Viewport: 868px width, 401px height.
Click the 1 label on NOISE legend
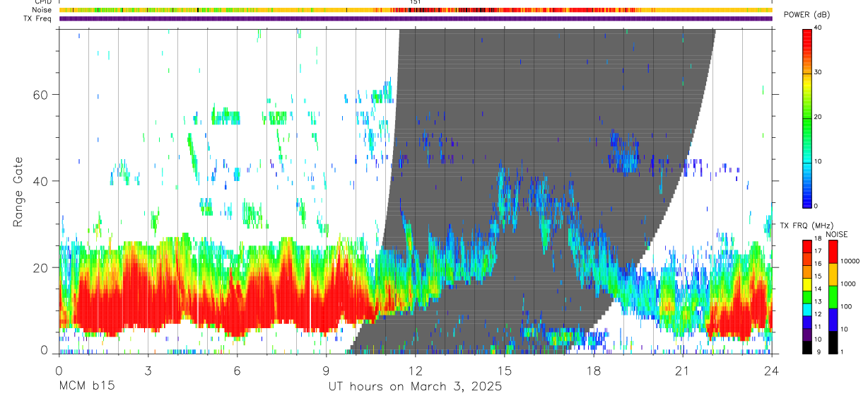tap(841, 352)
